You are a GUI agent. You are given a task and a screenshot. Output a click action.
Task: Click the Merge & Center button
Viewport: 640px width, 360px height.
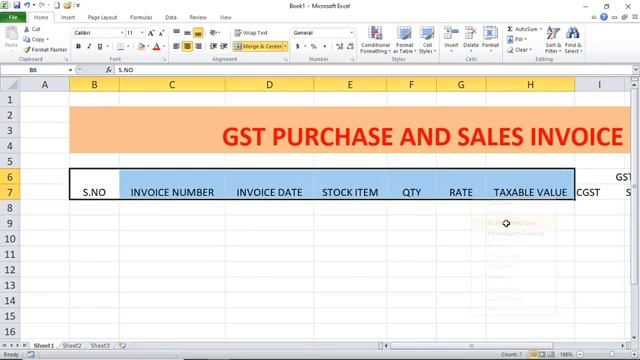(258, 47)
